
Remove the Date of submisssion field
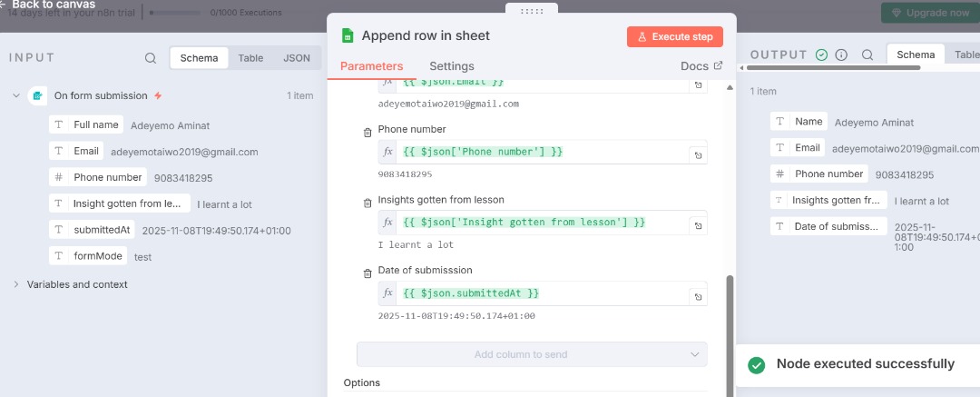(367, 273)
